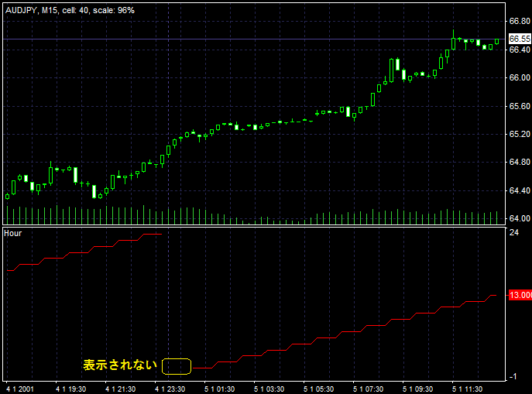The height and width of the screenshot is (394, 532).
Task: Click the Hour indicator label
Action: (13, 233)
